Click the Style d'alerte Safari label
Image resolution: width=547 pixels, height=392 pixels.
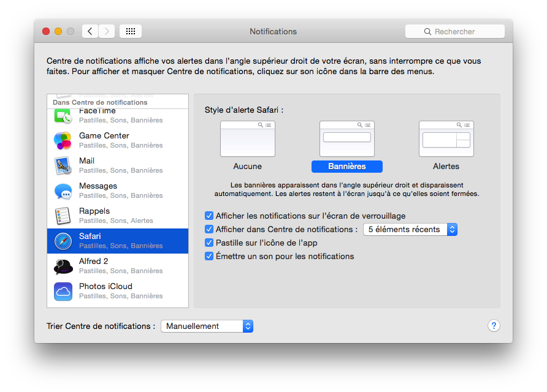244,110
